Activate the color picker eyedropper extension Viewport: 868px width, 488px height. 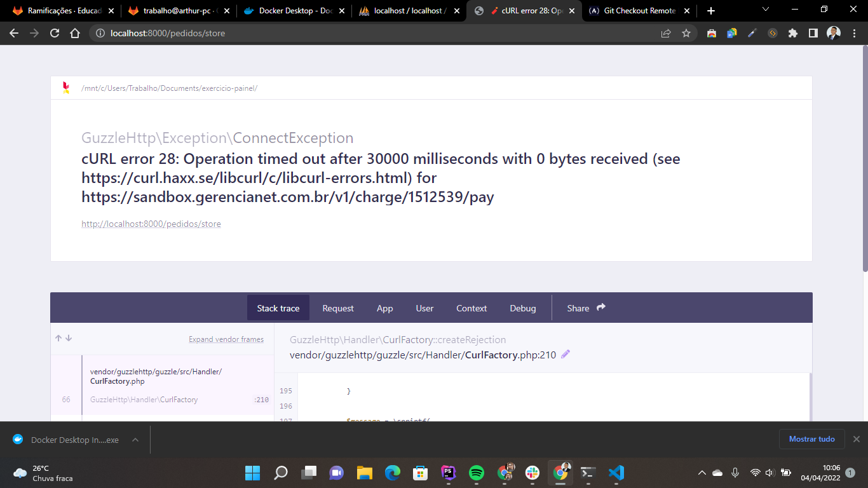[752, 33]
